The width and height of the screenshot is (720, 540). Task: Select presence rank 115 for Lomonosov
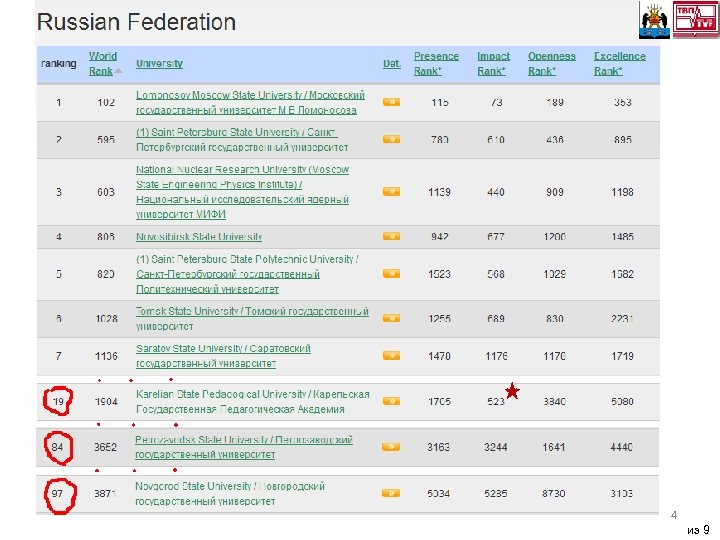click(439, 102)
